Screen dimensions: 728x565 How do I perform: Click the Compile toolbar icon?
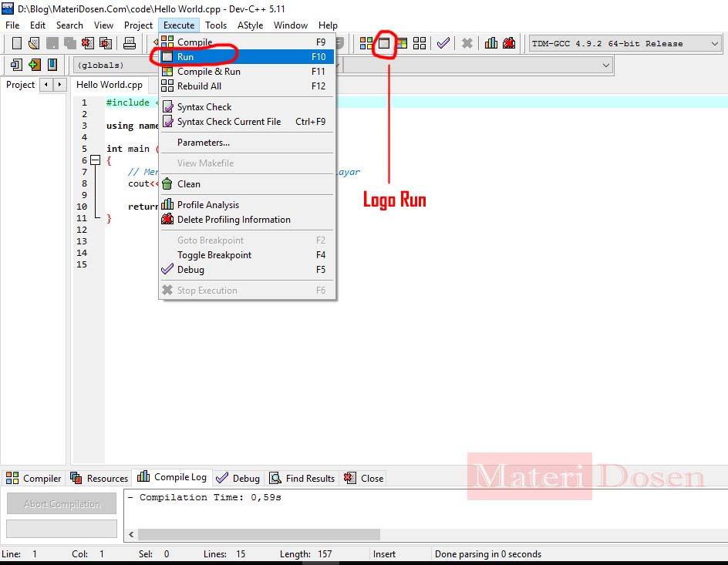[366, 43]
